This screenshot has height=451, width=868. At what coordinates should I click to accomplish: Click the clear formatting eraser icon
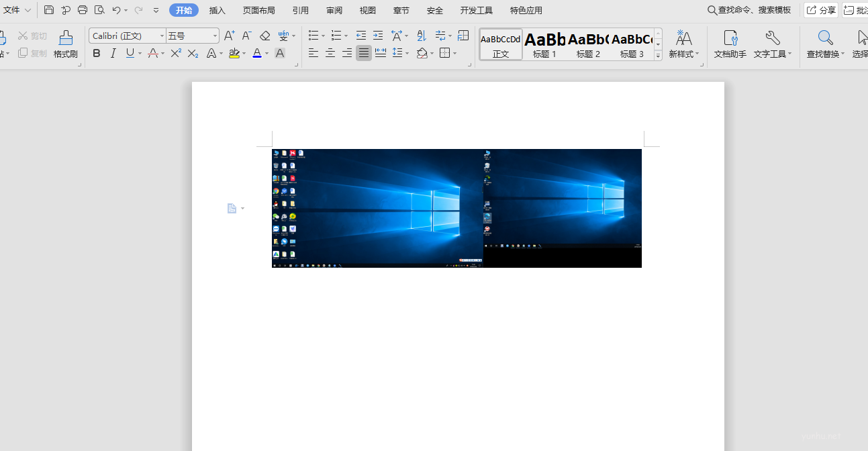tap(264, 36)
